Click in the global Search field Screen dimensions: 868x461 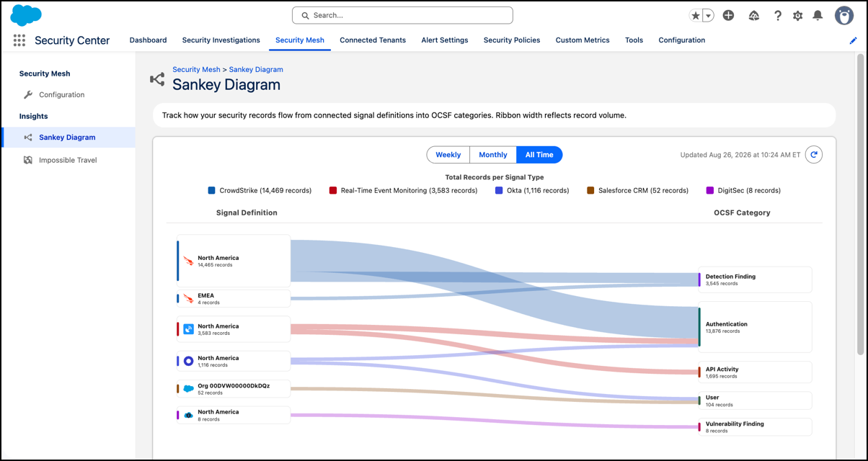click(402, 15)
